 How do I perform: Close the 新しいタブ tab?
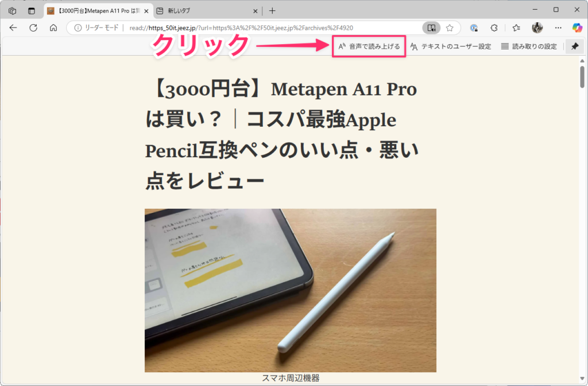point(256,11)
